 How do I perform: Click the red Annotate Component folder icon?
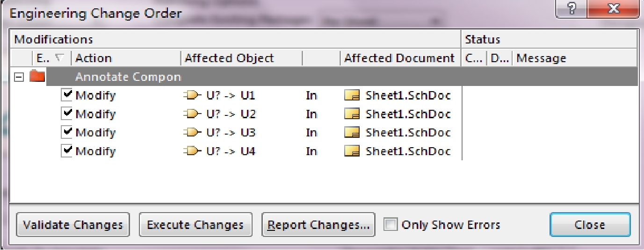[x=37, y=76]
